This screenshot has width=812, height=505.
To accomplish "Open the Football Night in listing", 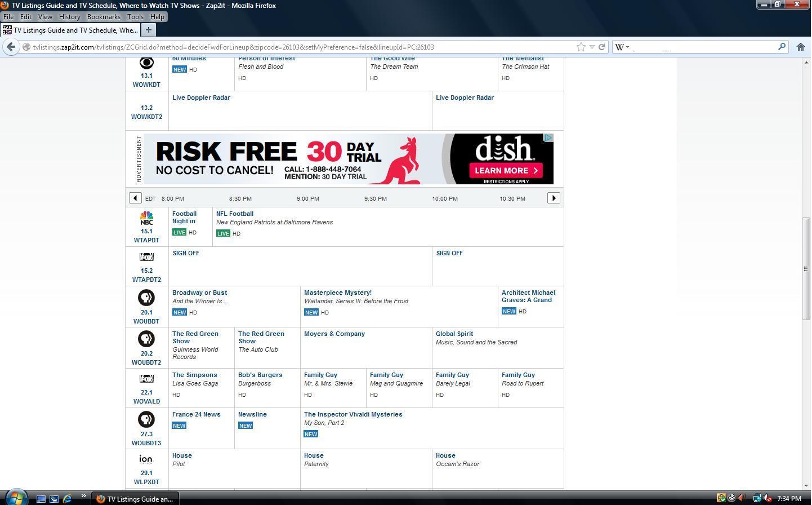I will pyautogui.click(x=184, y=218).
